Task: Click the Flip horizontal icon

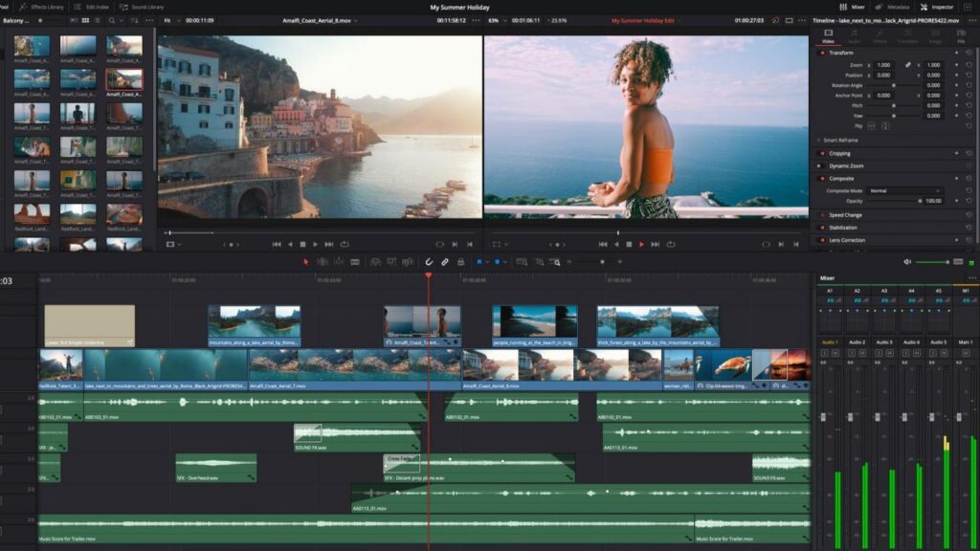Action: click(872, 126)
